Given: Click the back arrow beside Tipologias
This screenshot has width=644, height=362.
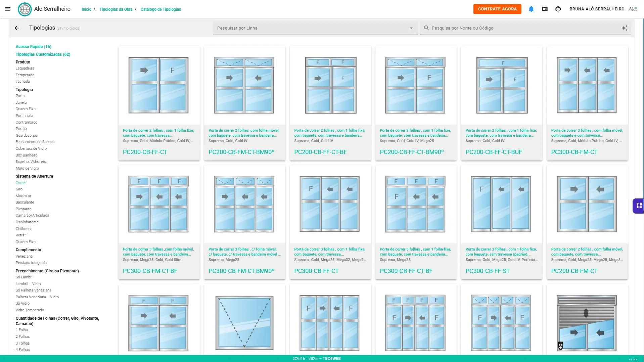Looking at the screenshot, I should tap(17, 28).
